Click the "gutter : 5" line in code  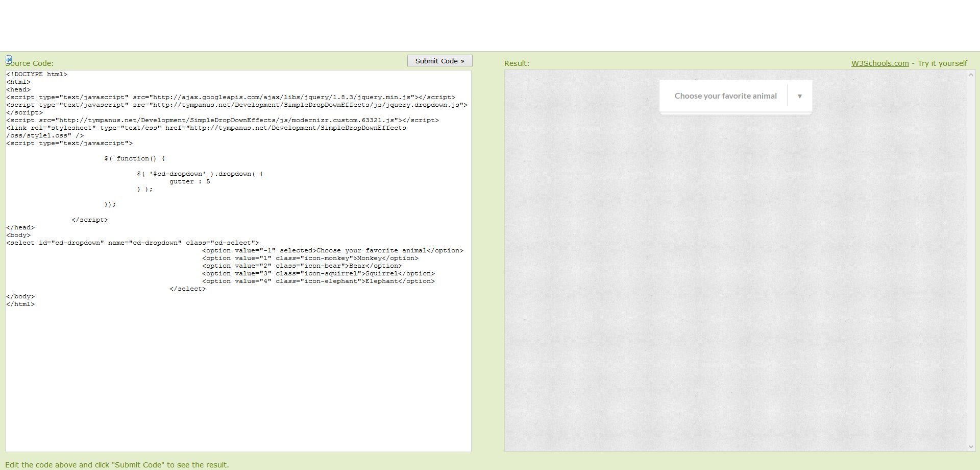pyautogui.click(x=189, y=182)
